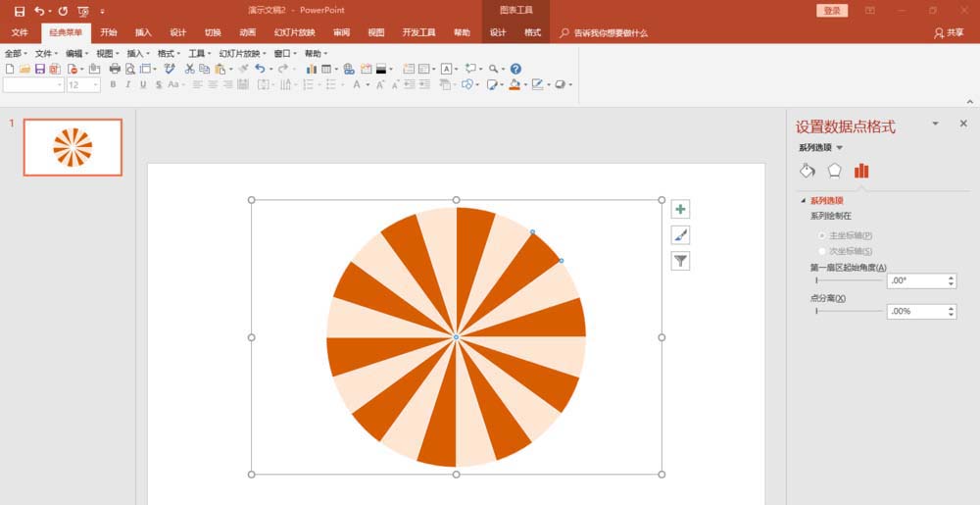Image resolution: width=980 pixels, height=505 pixels.
Task: Click the New document icon in classic toolbar
Action: [10, 69]
